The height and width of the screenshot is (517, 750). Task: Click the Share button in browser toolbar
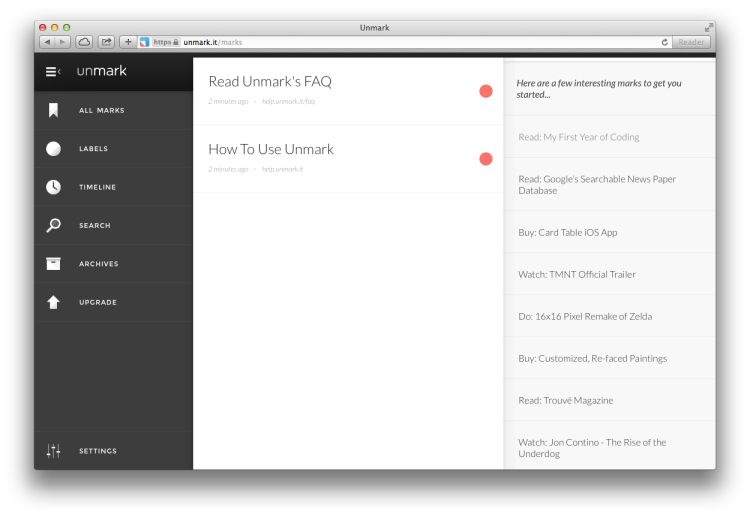tap(106, 42)
